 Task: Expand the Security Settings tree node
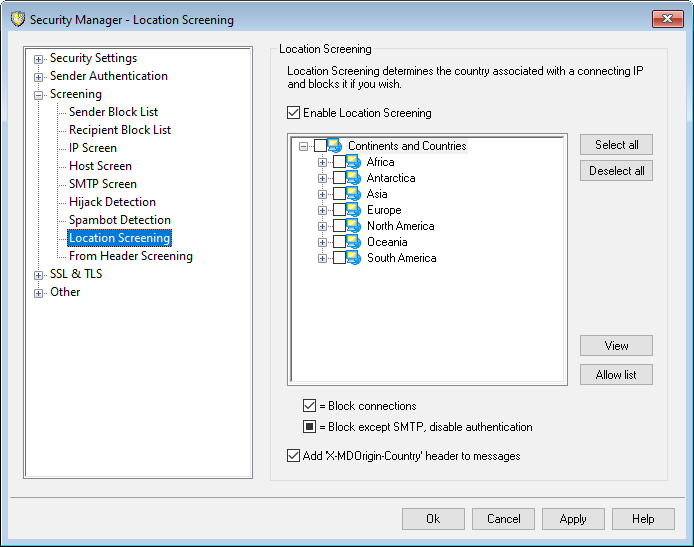pyautogui.click(x=39, y=59)
